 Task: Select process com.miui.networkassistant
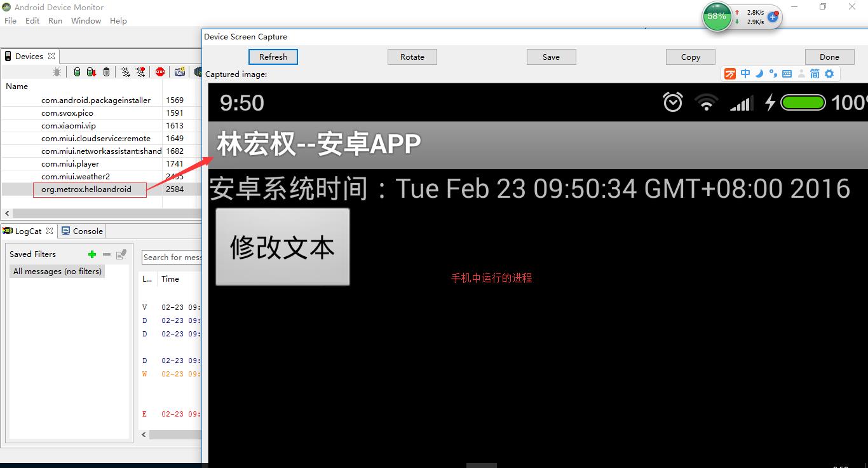click(102, 151)
